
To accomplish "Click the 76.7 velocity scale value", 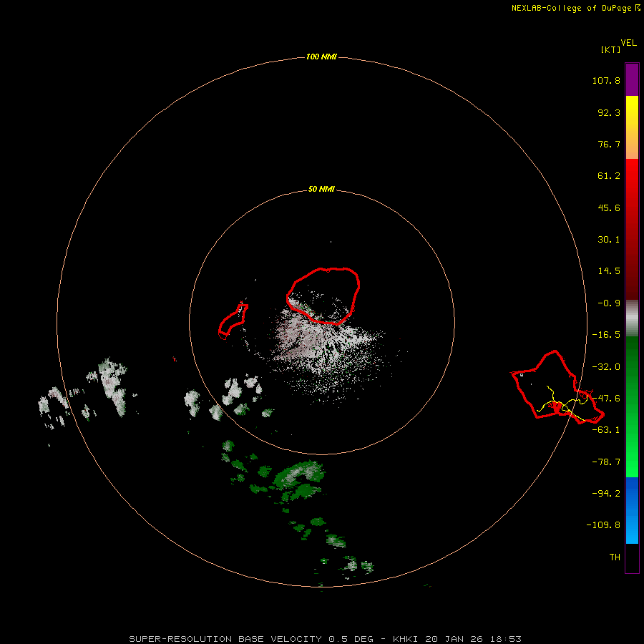I will pyautogui.click(x=609, y=144).
